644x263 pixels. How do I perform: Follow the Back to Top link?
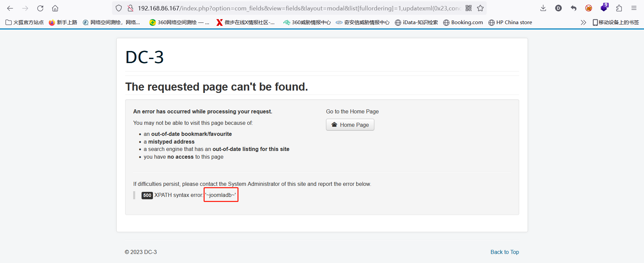click(x=504, y=252)
